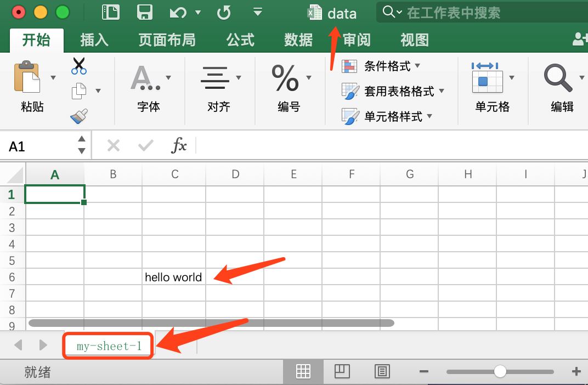Image resolution: width=588 pixels, height=385 pixels.
Task: Open the 页面布局 ribbon tab
Action: (x=167, y=39)
